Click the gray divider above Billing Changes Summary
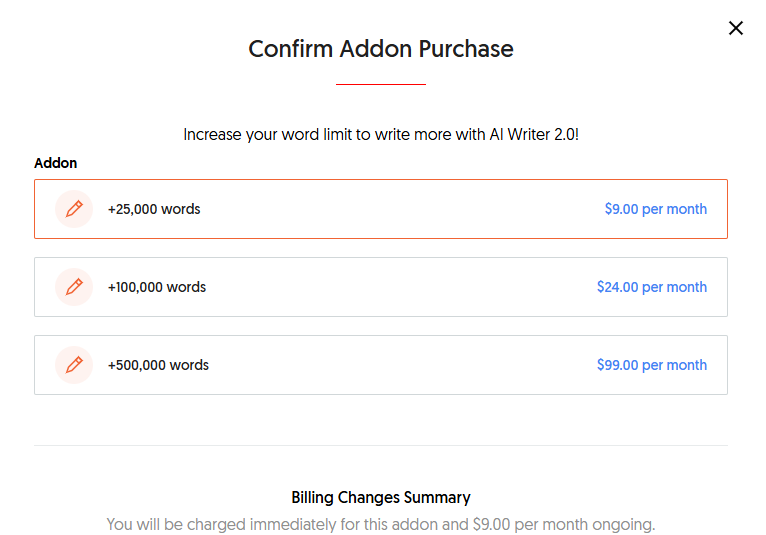766x535 pixels. pyautogui.click(x=381, y=445)
